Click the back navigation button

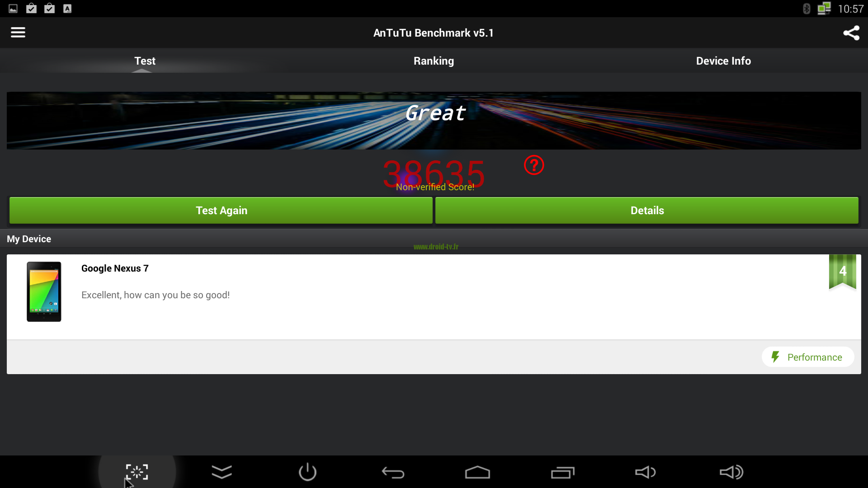tap(393, 472)
